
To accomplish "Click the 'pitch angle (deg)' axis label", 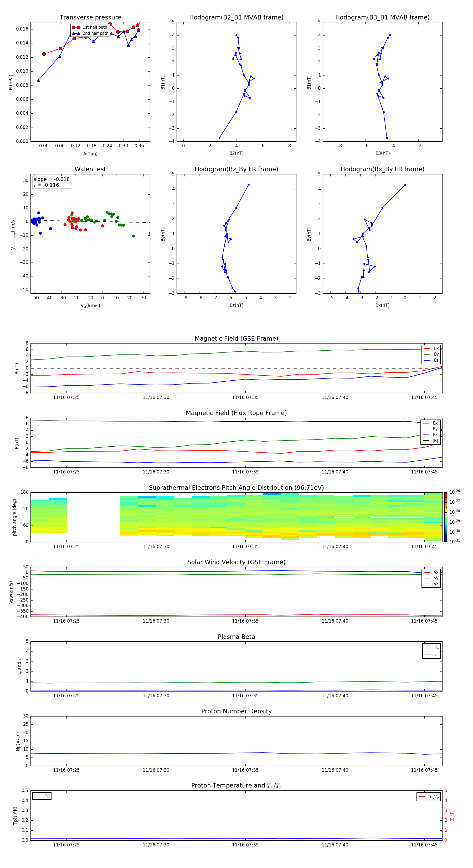I will point(14,517).
